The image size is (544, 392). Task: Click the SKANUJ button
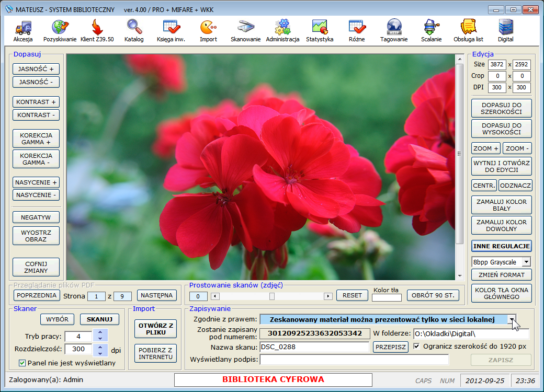(x=99, y=319)
